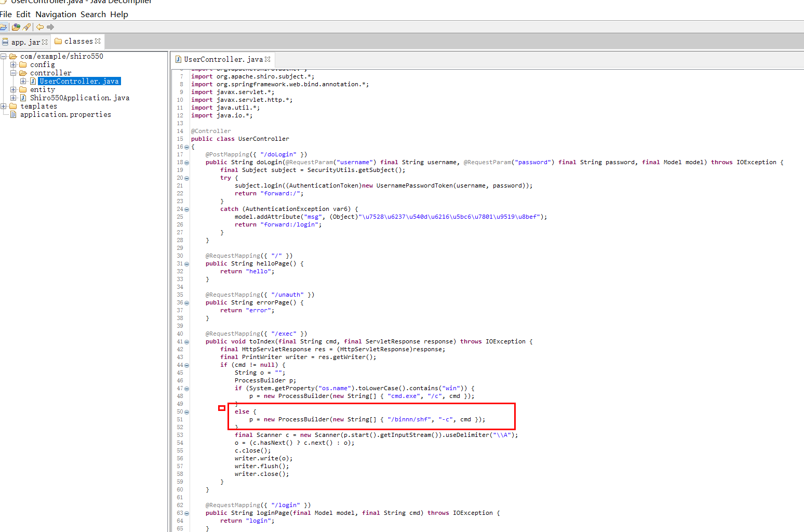
Task: Go forward with the gray right arrow
Action: pos(50,27)
